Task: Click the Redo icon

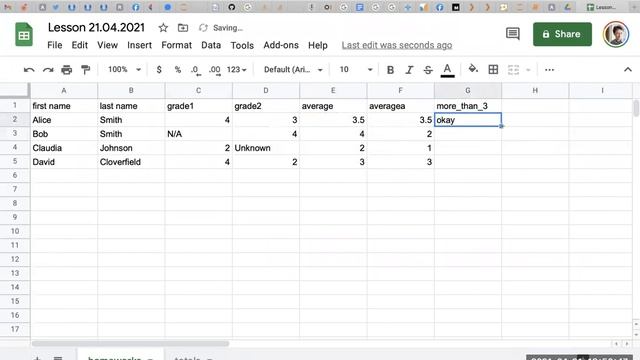Action: 48,70
